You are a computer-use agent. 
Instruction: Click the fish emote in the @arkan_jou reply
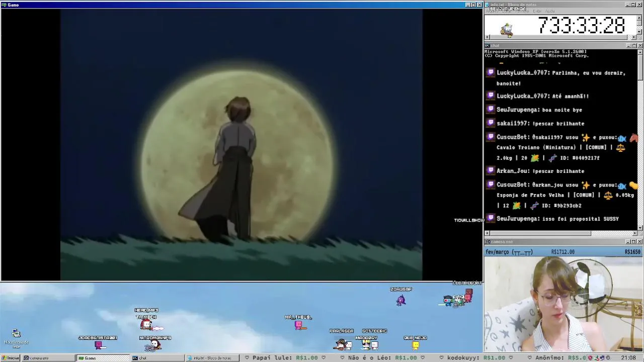[x=622, y=186]
